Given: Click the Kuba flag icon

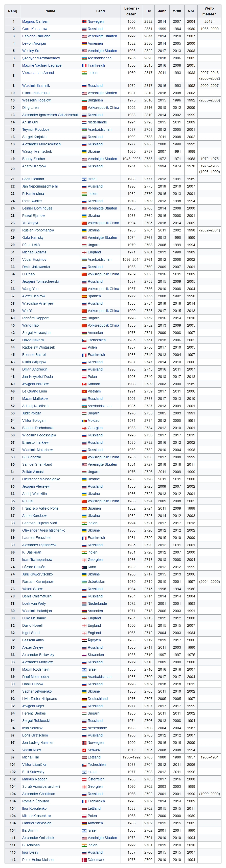Looking at the screenshot, I should pyautogui.click(x=84, y=567).
